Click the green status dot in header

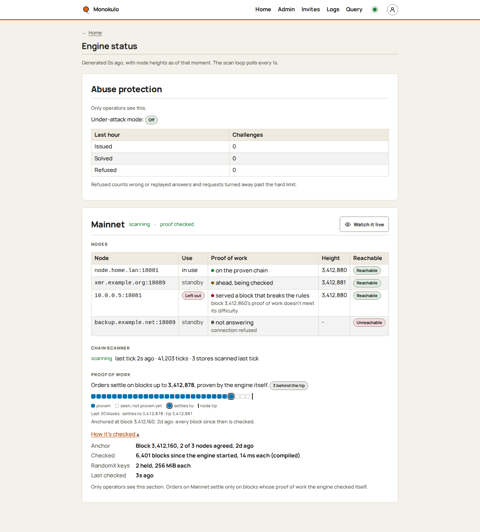(375, 10)
